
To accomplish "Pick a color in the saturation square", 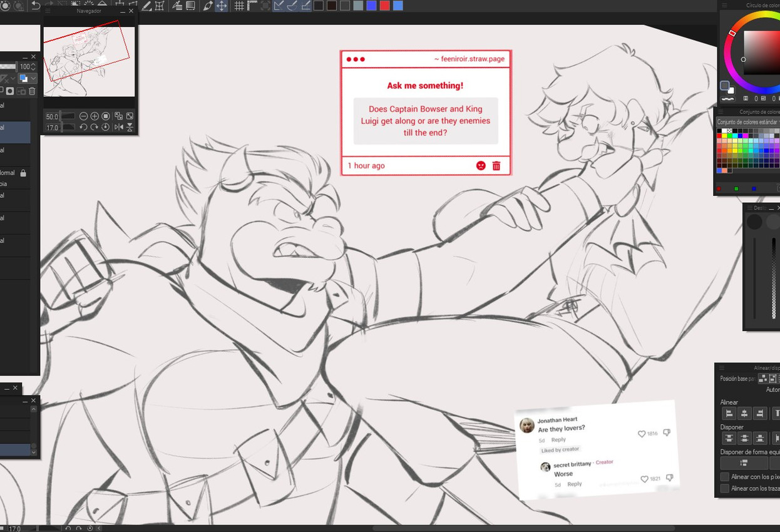I will (x=762, y=53).
